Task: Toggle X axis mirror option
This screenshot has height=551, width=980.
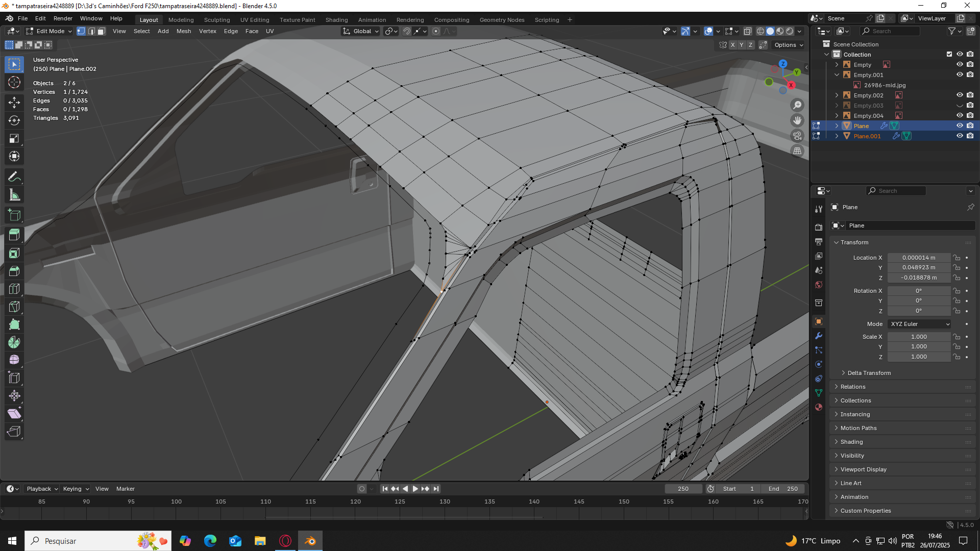Action: pos(733,45)
